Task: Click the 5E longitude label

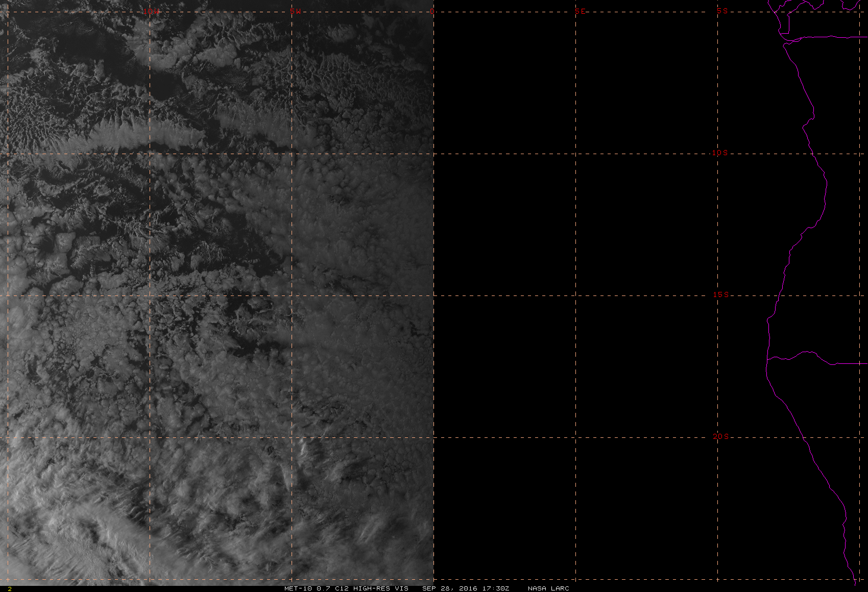Action: (x=580, y=11)
